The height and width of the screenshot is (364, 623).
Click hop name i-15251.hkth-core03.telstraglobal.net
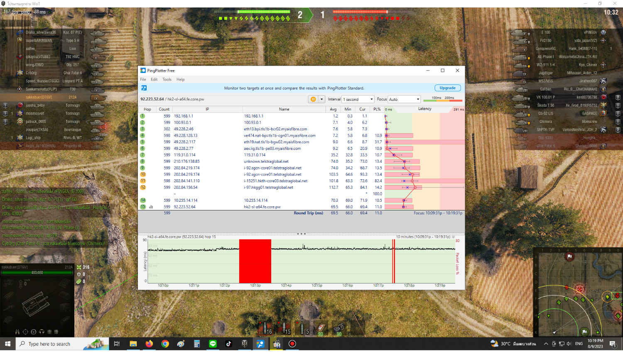coord(275,181)
